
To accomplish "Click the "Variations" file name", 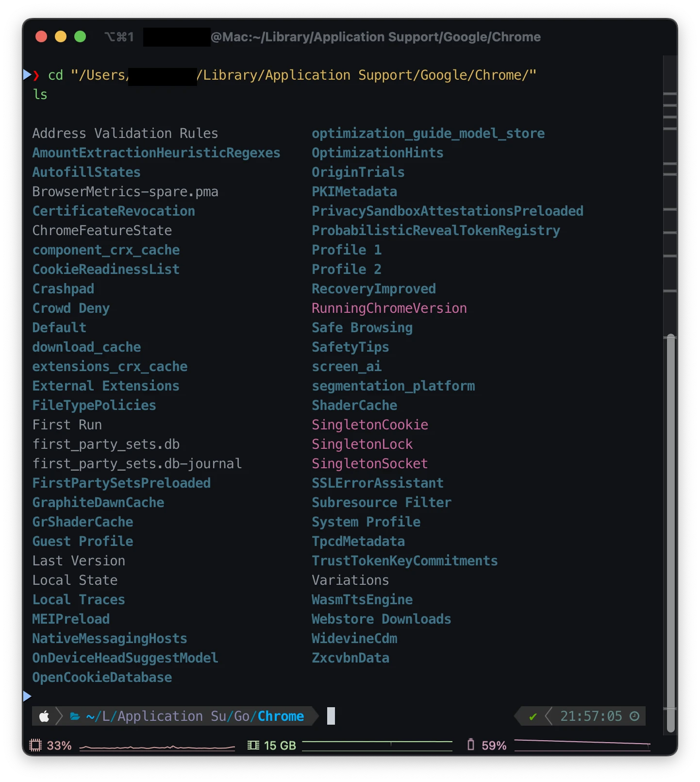I will click(350, 580).
